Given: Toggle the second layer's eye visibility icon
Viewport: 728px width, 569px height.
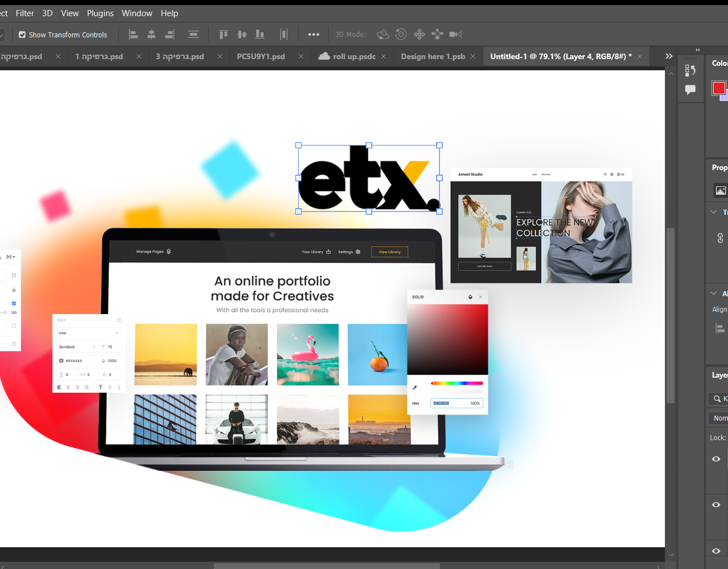Looking at the screenshot, I should [x=716, y=505].
